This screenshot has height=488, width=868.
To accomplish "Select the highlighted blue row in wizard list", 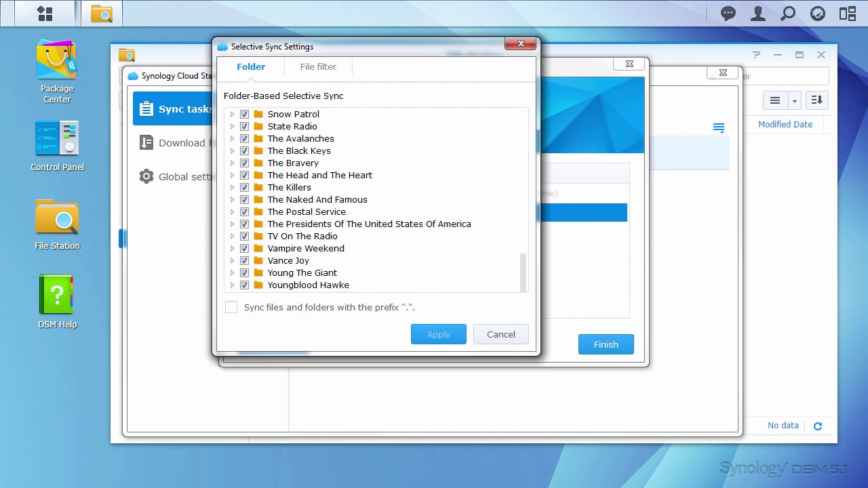I will 584,212.
